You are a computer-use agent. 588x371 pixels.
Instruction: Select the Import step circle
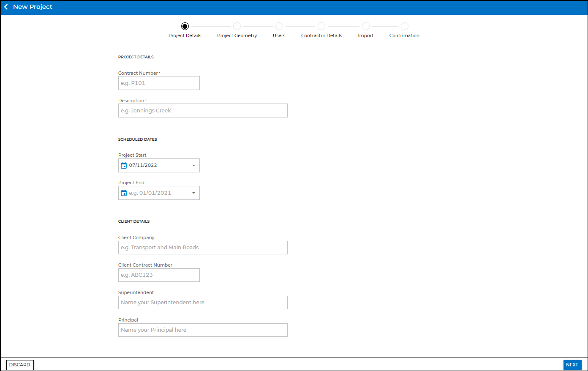click(x=366, y=26)
